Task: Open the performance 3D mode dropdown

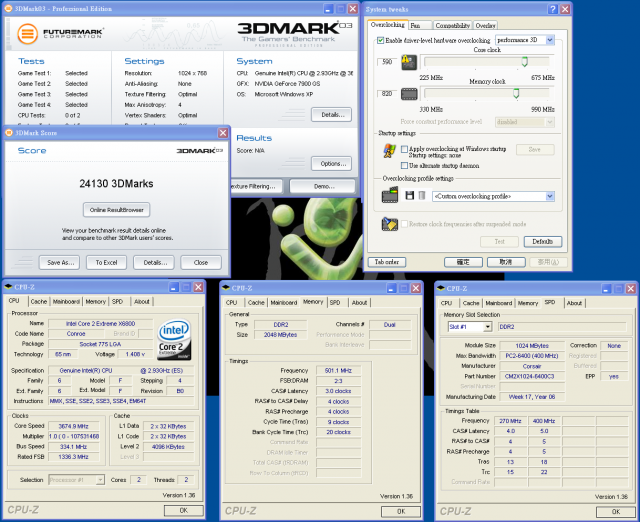Action: pos(550,40)
